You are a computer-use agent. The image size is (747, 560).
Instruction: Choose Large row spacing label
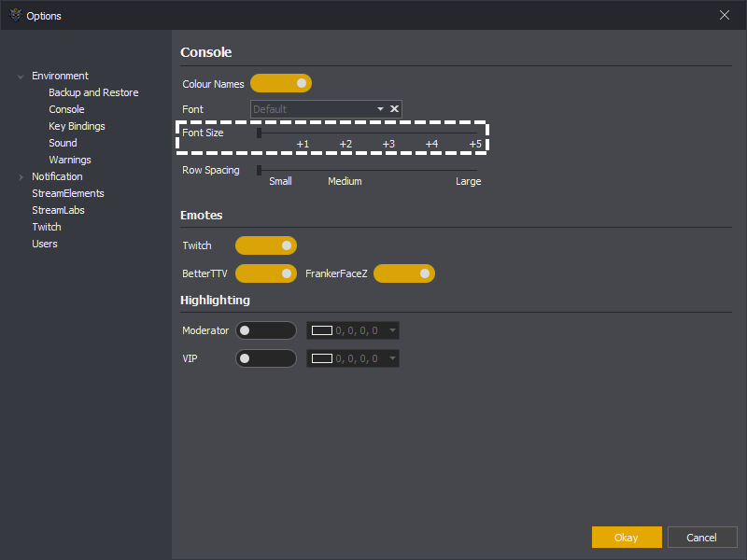[x=469, y=181]
